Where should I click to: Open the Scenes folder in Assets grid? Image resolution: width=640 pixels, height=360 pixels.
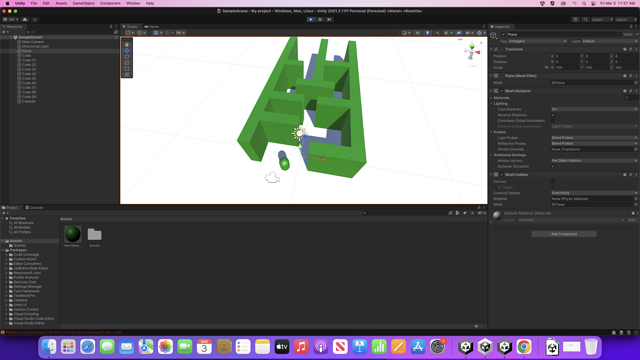point(94,235)
